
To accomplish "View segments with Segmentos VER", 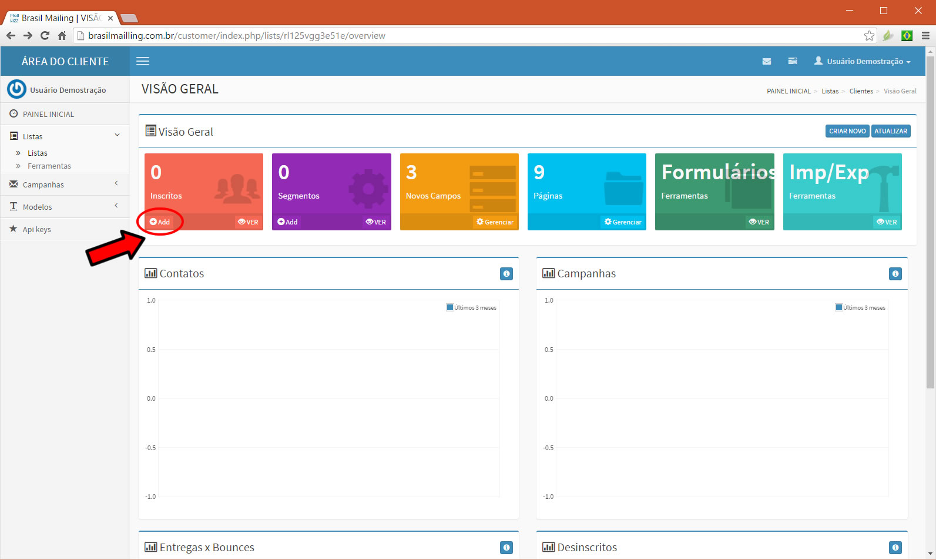I will [376, 222].
